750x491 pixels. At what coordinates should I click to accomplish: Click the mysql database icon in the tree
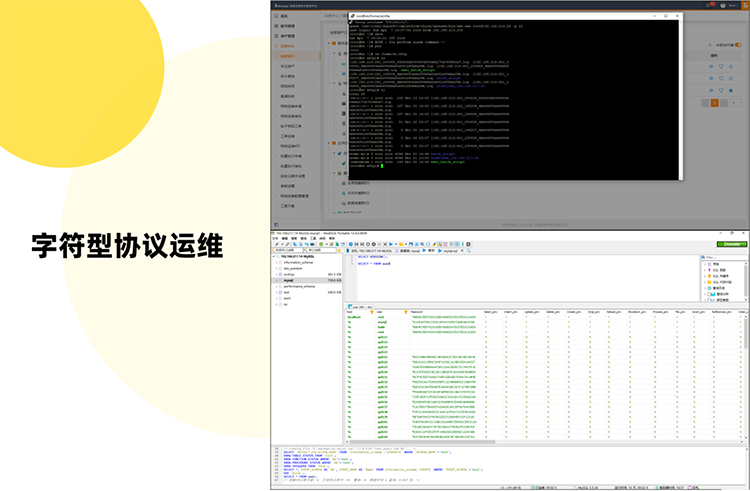coord(280,281)
